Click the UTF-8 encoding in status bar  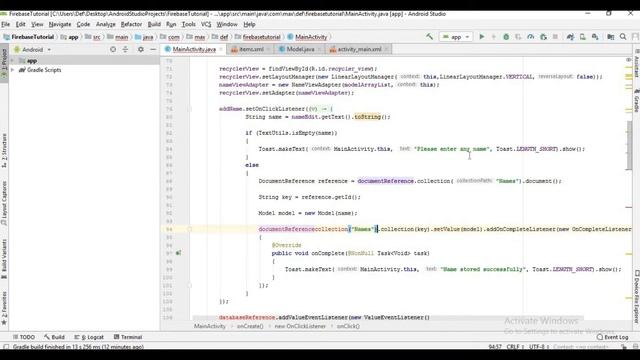pyautogui.click(x=539, y=347)
